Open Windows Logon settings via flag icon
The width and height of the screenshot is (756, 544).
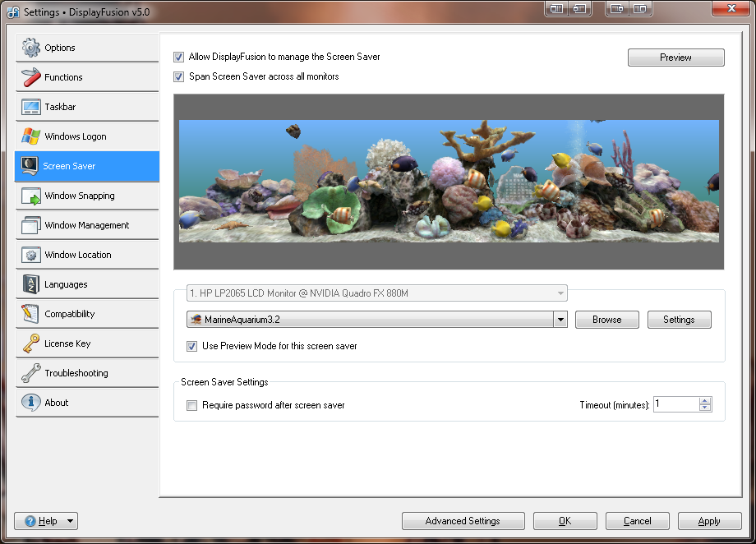click(x=31, y=136)
